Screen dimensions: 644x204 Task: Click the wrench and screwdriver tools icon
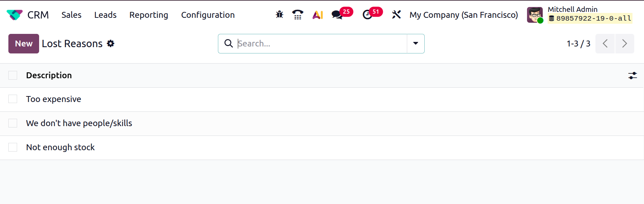(x=396, y=15)
